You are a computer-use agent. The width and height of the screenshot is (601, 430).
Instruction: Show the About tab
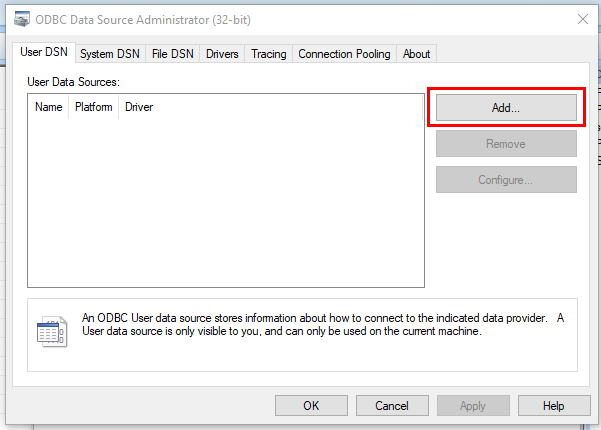coord(417,54)
